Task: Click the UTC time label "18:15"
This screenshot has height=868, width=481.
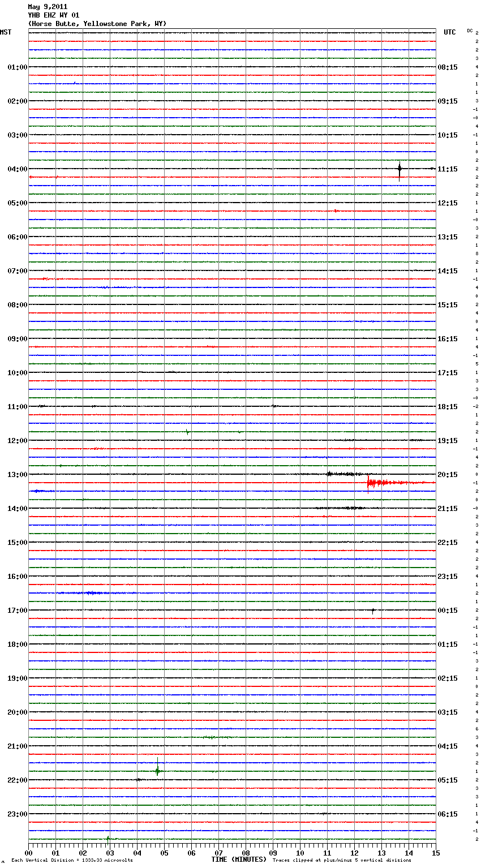Action: coord(448,407)
